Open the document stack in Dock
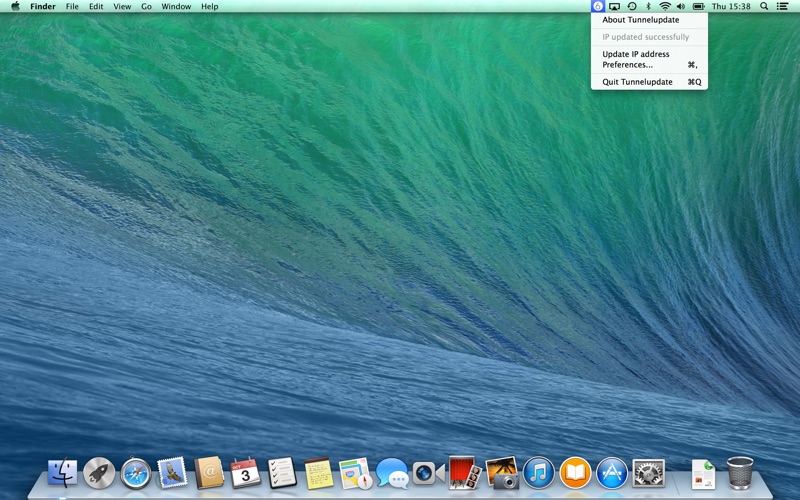 (703, 474)
